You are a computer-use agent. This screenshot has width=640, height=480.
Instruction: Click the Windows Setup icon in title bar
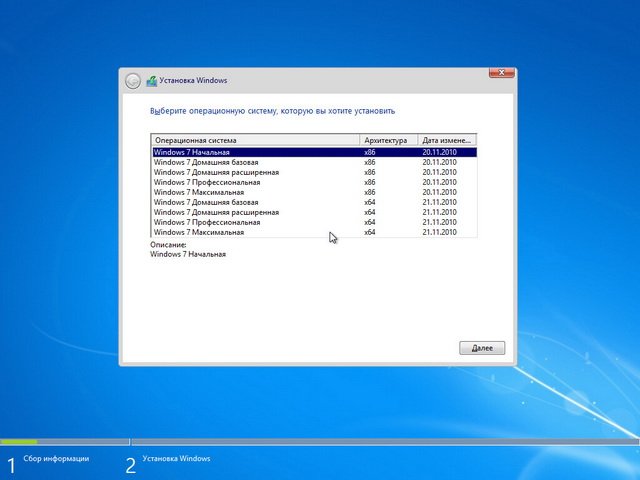[151, 81]
